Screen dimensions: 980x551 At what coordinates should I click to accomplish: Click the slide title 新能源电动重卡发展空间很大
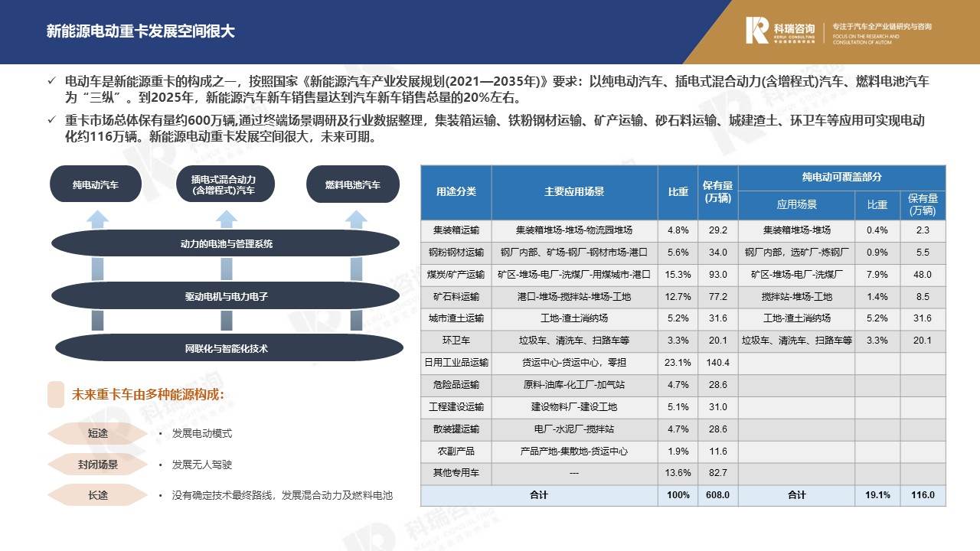point(141,31)
